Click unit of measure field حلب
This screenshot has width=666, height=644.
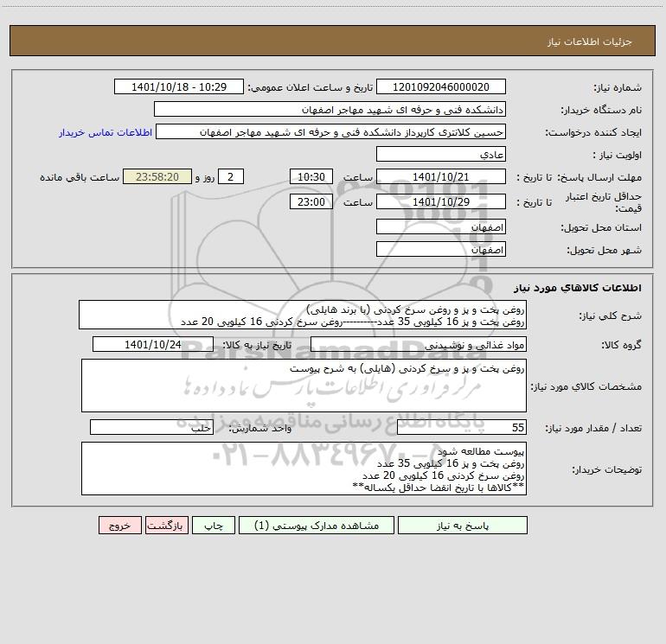tap(151, 427)
